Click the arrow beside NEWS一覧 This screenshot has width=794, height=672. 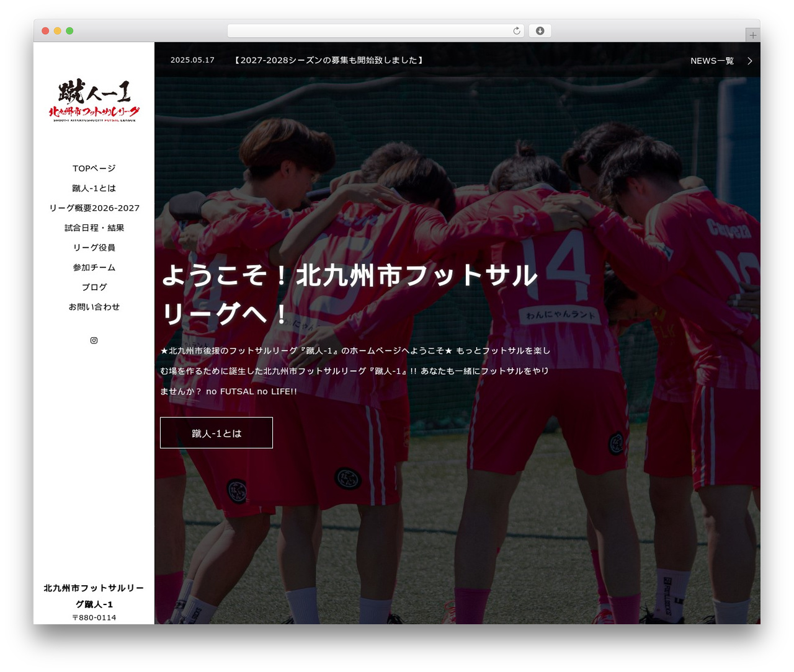(749, 61)
